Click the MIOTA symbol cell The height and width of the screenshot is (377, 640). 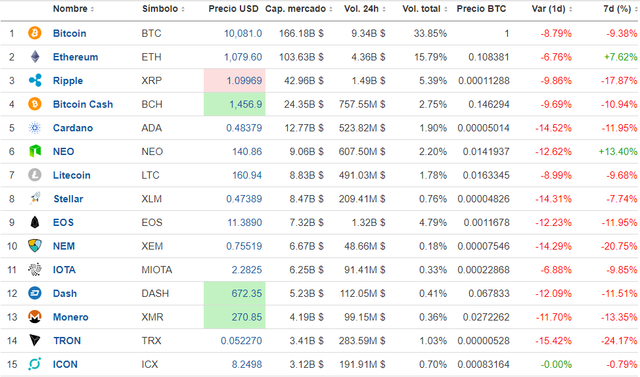[x=157, y=270]
